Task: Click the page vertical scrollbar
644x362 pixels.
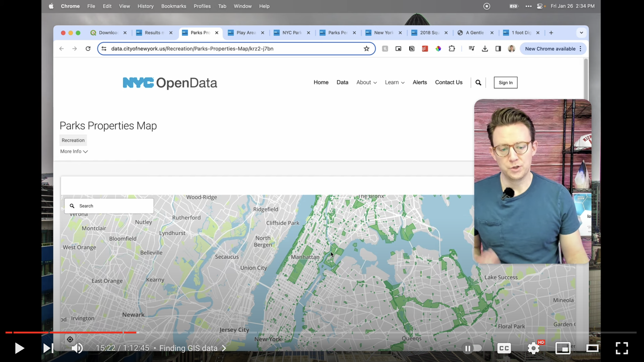Action: (x=586, y=79)
